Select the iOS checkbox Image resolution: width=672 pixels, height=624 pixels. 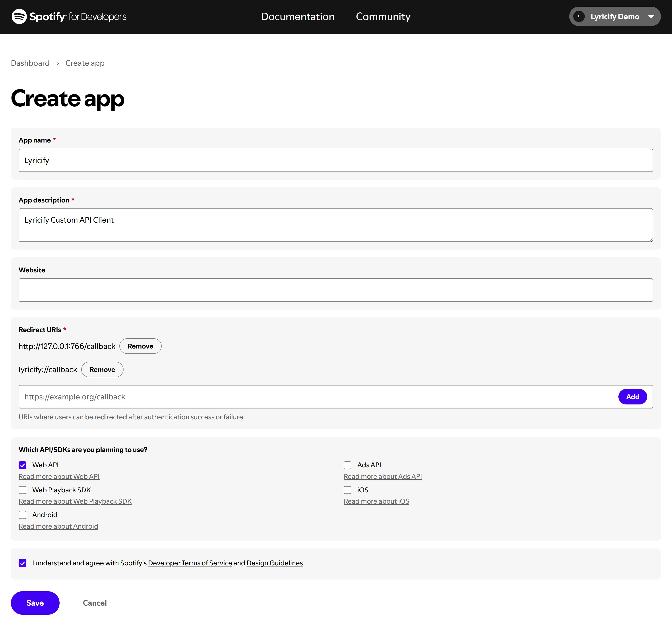point(347,490)
